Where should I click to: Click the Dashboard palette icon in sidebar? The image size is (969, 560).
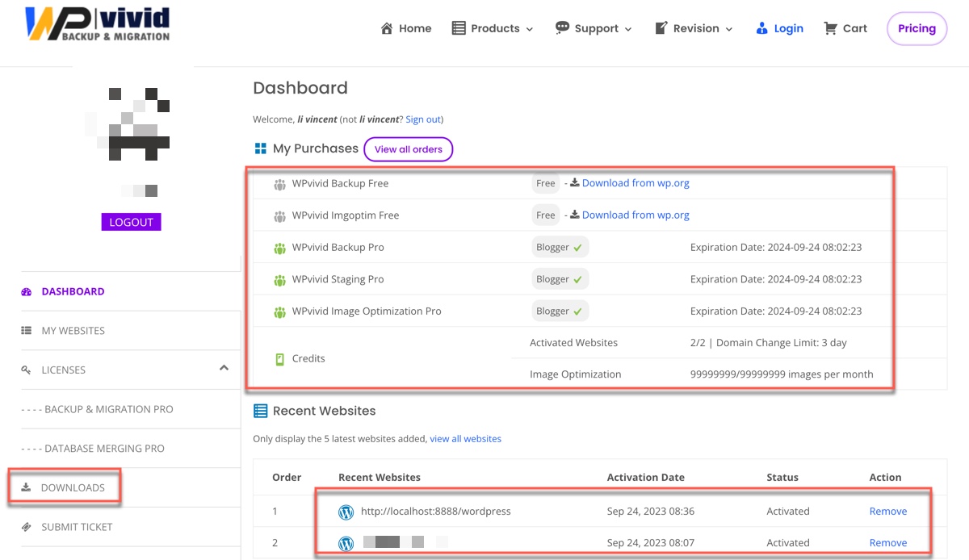[26, 292]
